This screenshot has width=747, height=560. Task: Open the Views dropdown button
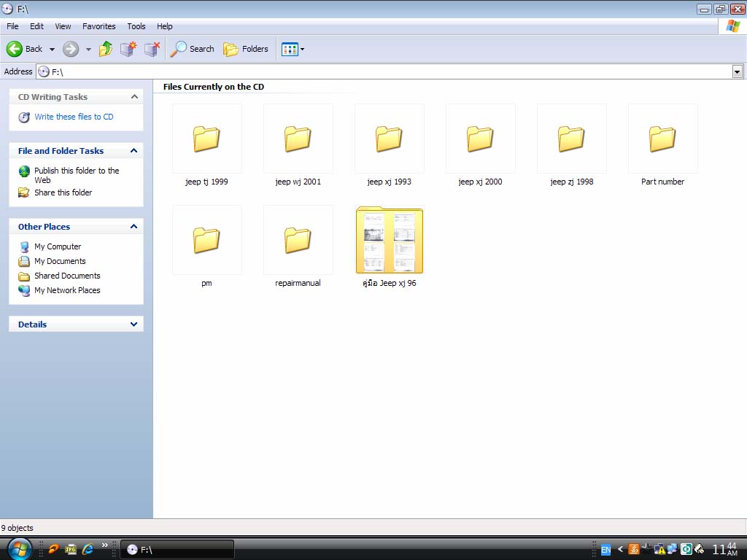pos(293,49)
